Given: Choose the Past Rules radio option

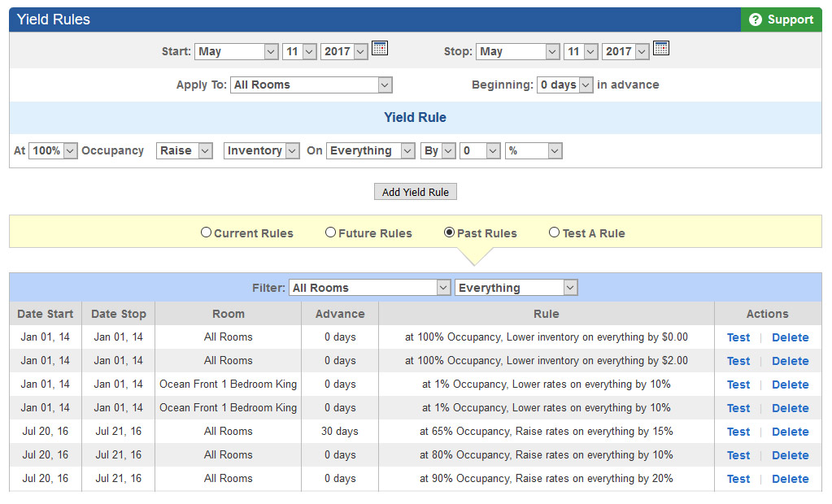Looking at the screenshot, I should coord(449,232).
